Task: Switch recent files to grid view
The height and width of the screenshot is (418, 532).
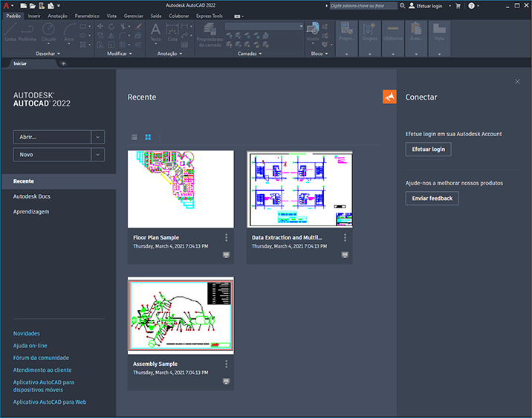Action: point(148,137)
